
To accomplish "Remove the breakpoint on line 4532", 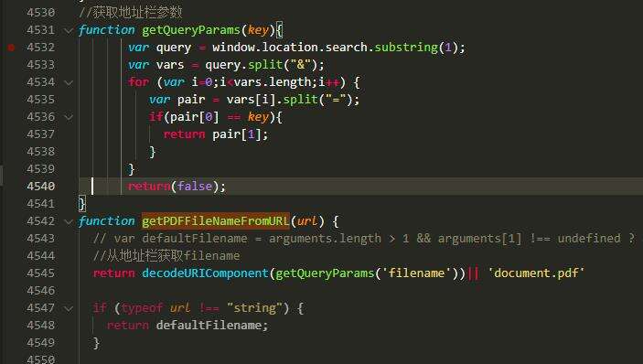I will tap(12, 48).
